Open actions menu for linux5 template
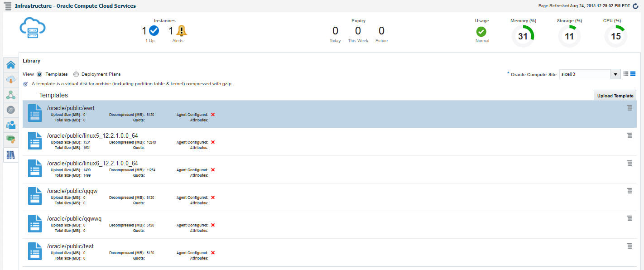644x270 pixels. coord(630,135)
